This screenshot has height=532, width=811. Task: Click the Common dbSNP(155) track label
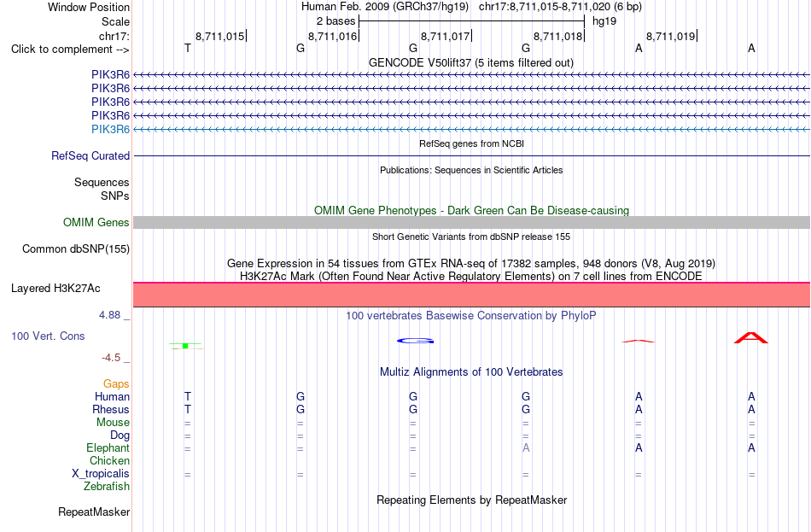pos(76,249)
